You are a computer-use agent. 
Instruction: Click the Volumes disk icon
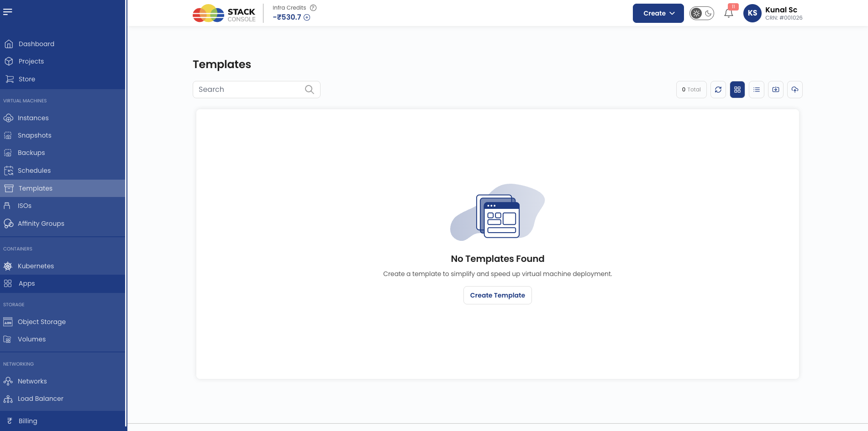click(7, 339)
